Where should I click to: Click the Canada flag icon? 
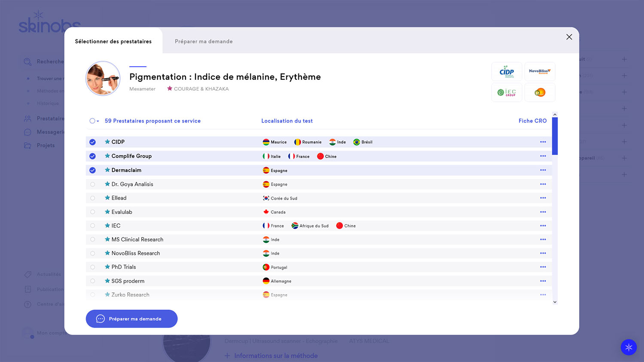(266, 212)
